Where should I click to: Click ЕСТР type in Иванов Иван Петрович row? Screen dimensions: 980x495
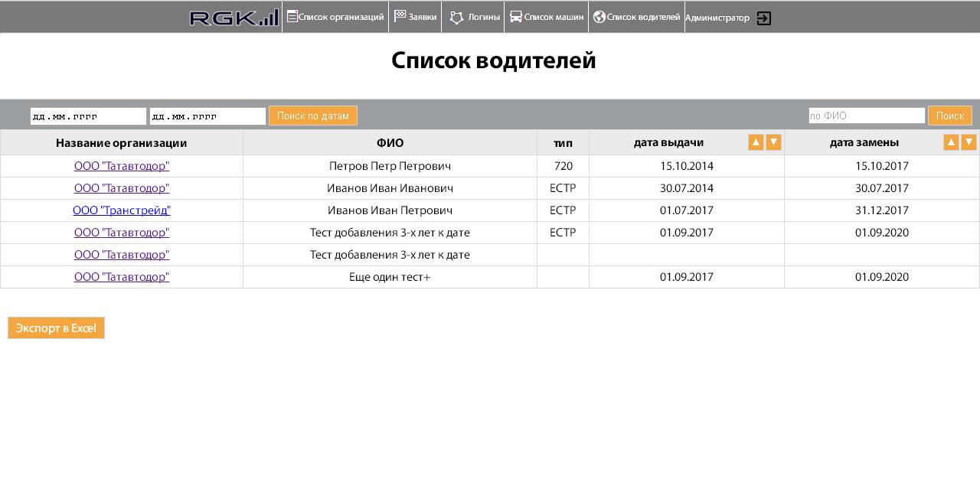(x=563, y=210)
